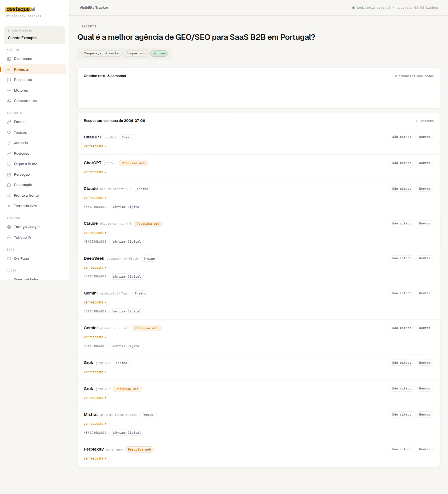The image size is (448, 494).
Task: Click the green status dot by Auditoria semanal
Action: point(353,8)
